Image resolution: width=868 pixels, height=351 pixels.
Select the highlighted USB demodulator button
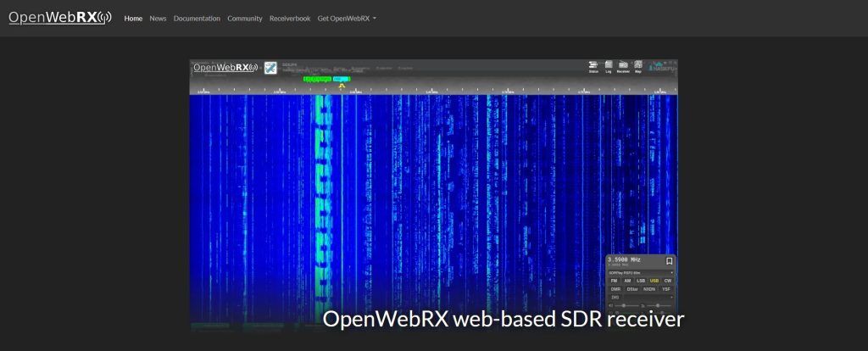tap(654, 281)
